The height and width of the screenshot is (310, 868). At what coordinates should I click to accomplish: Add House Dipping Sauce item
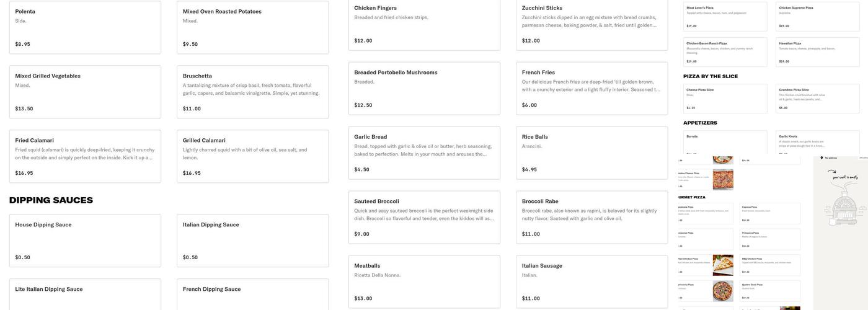coord(85,241)
